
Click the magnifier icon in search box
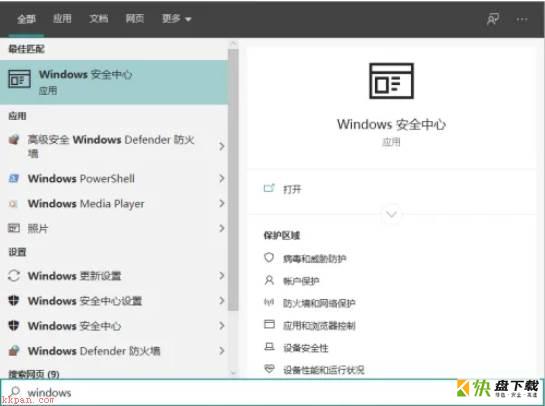(16, 391)
